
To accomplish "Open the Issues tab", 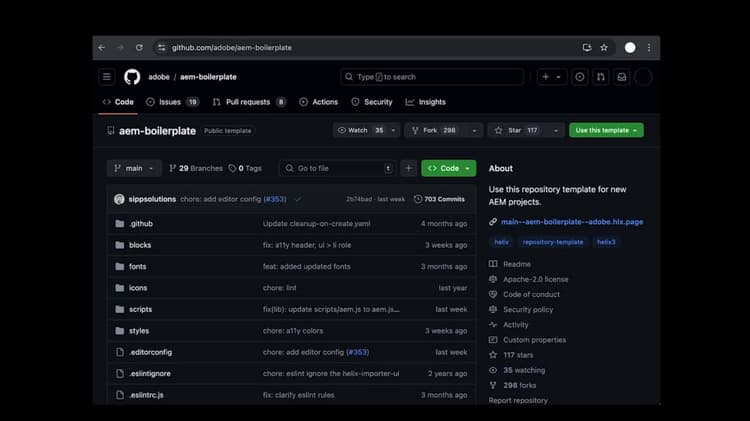I will (172, 102).
